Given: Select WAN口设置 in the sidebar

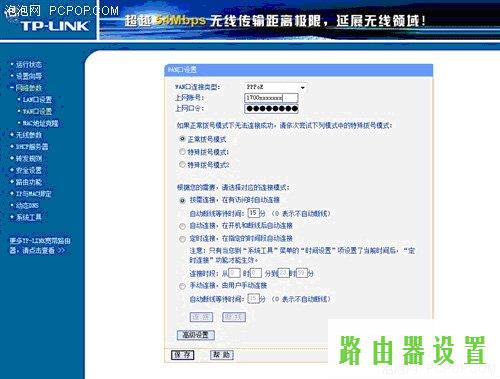Looking at the screenshot, I should click(37, 111).
